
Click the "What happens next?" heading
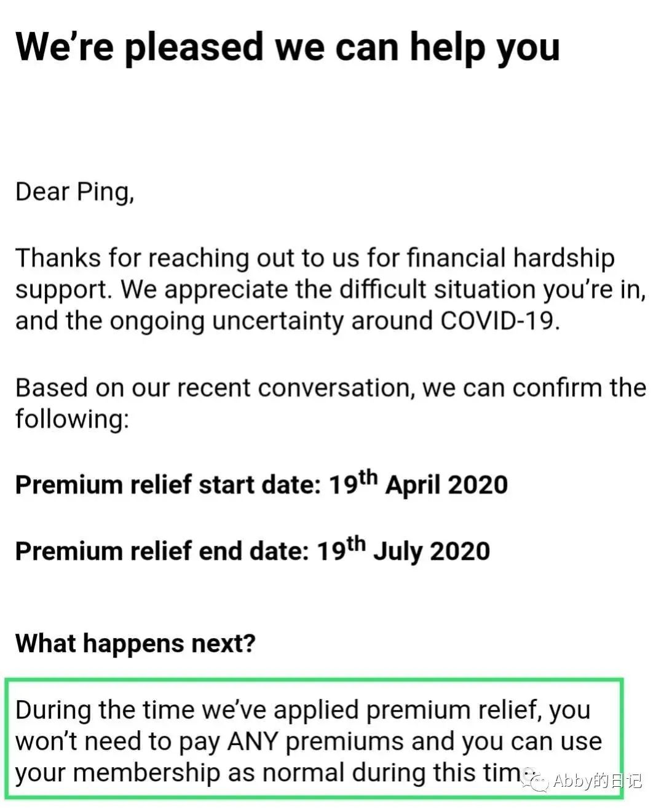click(x=135, y=644)
